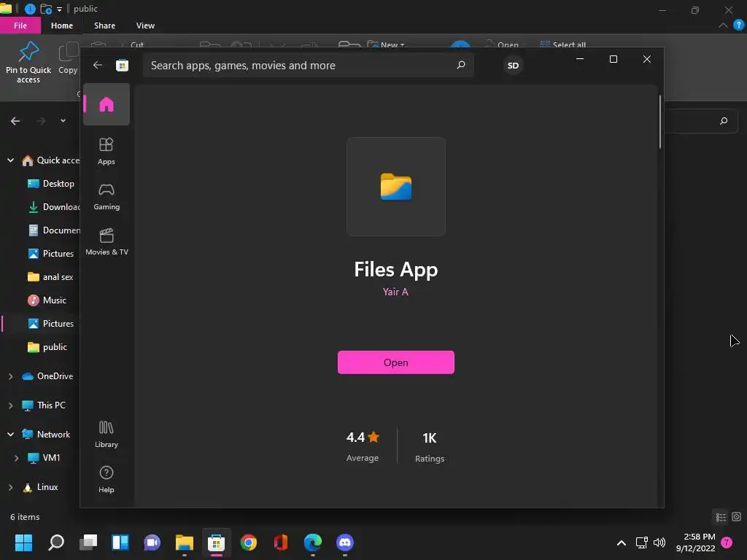The width and height of the screenshot is (747, 560).
Task: Click Pin to Quick access
Action: (x=28, y=63)
